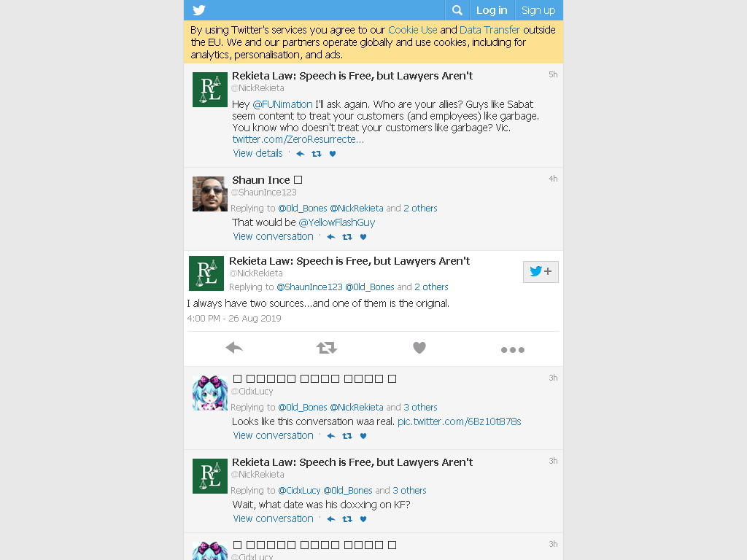The image size is (747, 560).
Task: Open the search magnifier icon
Action: coord(457,10)
